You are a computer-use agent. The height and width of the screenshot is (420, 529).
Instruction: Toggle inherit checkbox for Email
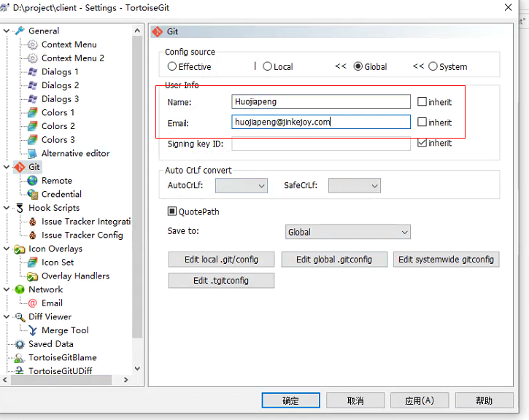(x=422, y=122)
